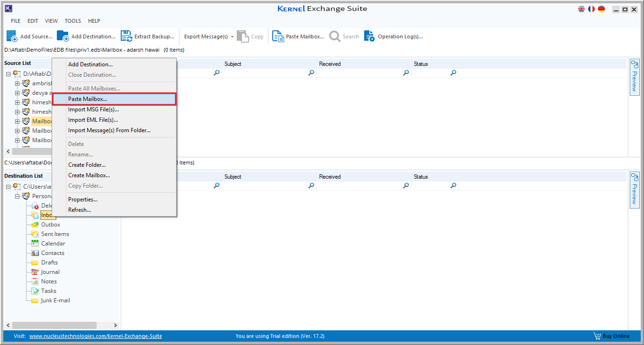This screenshot has height=345, width=644.
Task: Click search icon in destination Status filter
Action: (x=454, y=186)
